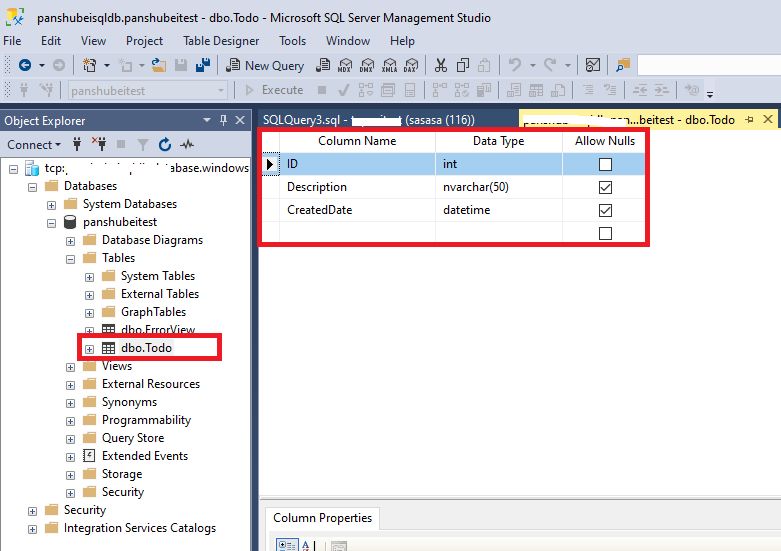Image resolution: width=781 pixels, height=551 pixels.
Task: Collapse the Databases folder
Action: 32,187
